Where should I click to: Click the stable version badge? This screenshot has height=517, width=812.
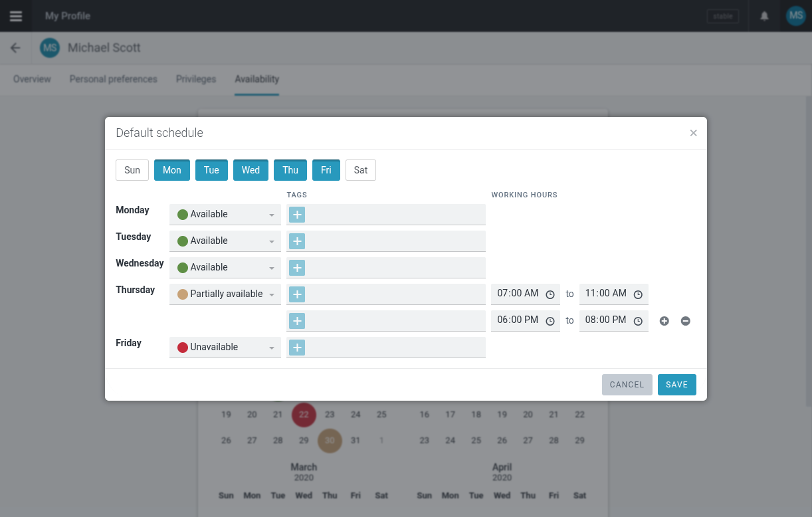tap(723, 16)
